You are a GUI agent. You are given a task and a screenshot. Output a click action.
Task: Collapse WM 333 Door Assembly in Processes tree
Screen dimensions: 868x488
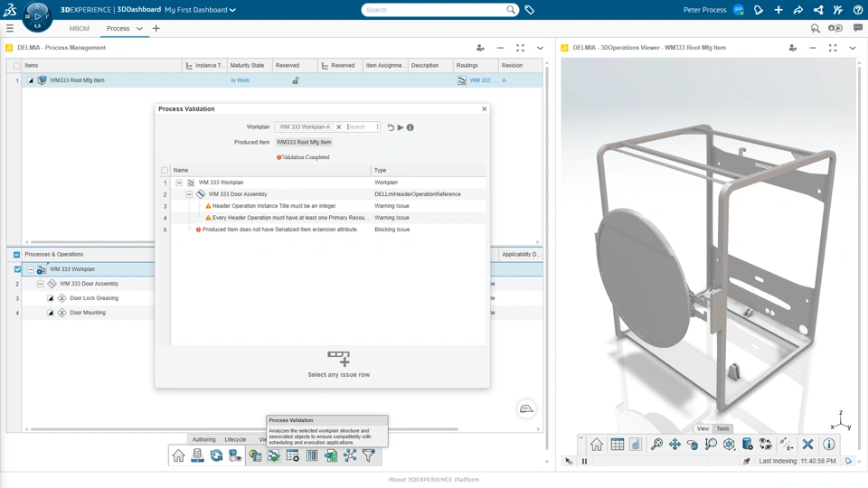click(x=41, y=284)
